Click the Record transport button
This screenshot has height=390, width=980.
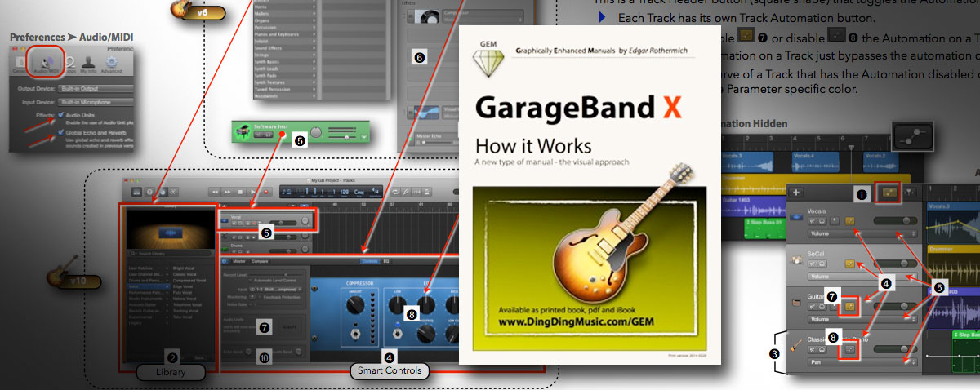click(265, 192)
